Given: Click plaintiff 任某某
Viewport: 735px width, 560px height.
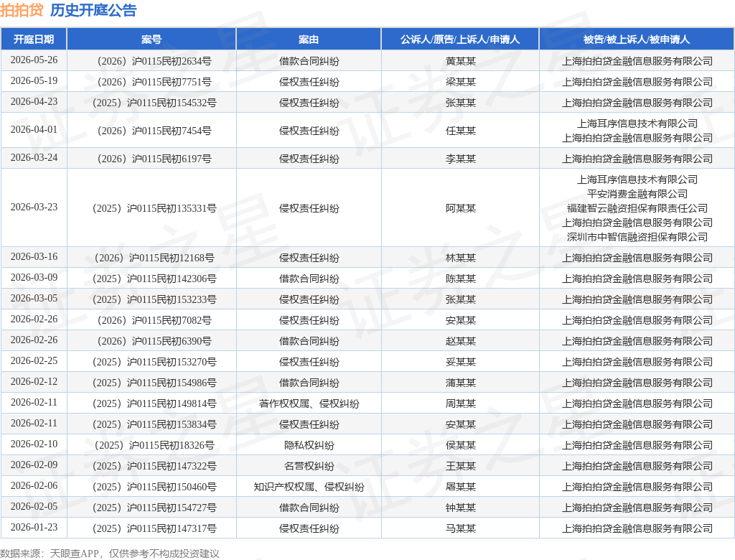Looking at the screenshot, I should coord(460,131).
